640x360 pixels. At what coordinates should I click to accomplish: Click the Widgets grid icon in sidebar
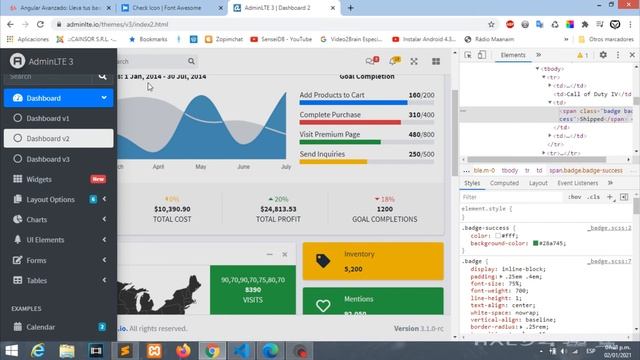point(18,179)
